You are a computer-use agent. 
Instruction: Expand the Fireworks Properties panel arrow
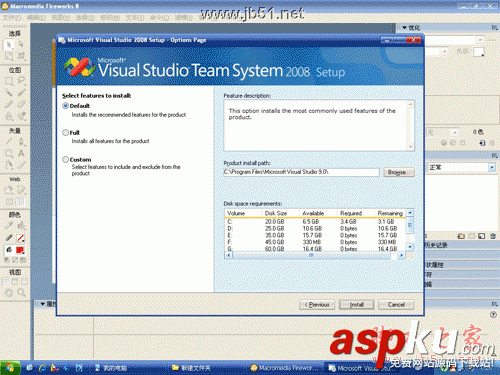(43, 304)
